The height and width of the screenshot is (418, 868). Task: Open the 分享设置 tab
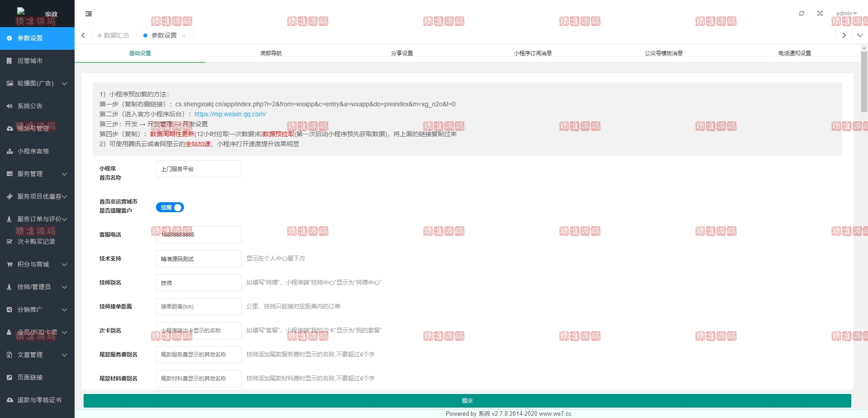402,53
